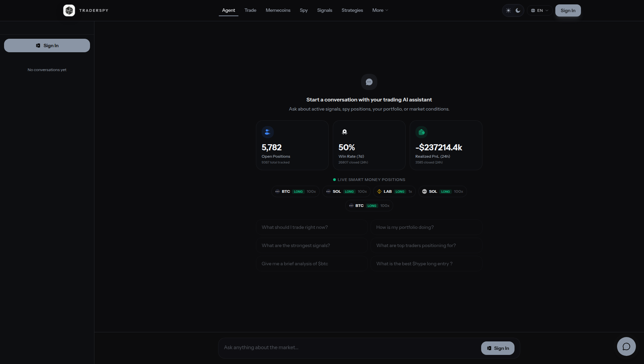
Task: Click Sign In in the top bar
Action: (x=568, y=10)
